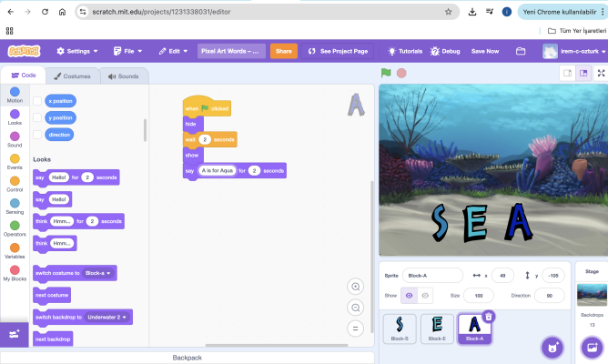Open Edit dropdown menu
Image resolution: width=608 pixels, height=364 pixels.
tap(173, 51)
